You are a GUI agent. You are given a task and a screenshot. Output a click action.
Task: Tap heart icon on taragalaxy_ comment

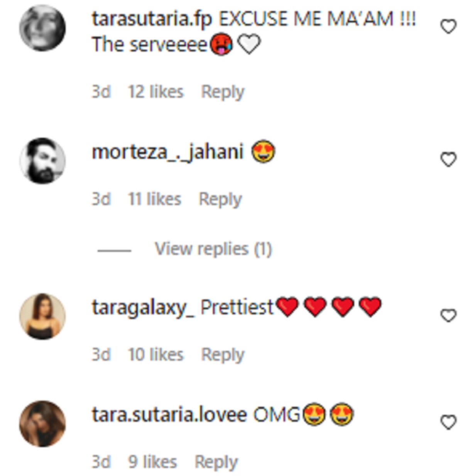tap(448, 316)
